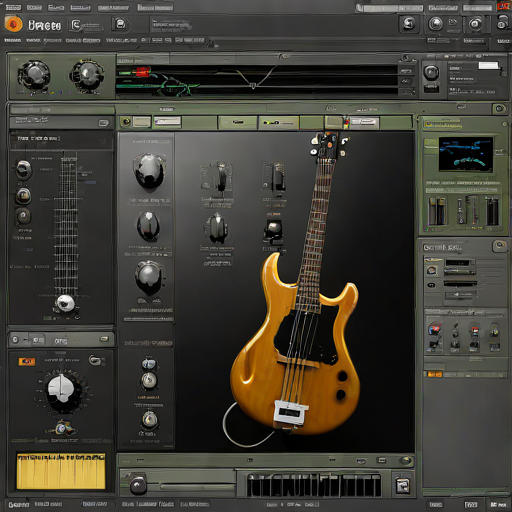512x512 pixels.
Task: Click the orange label at the right panel's bottom
Action: coord(435,375)
